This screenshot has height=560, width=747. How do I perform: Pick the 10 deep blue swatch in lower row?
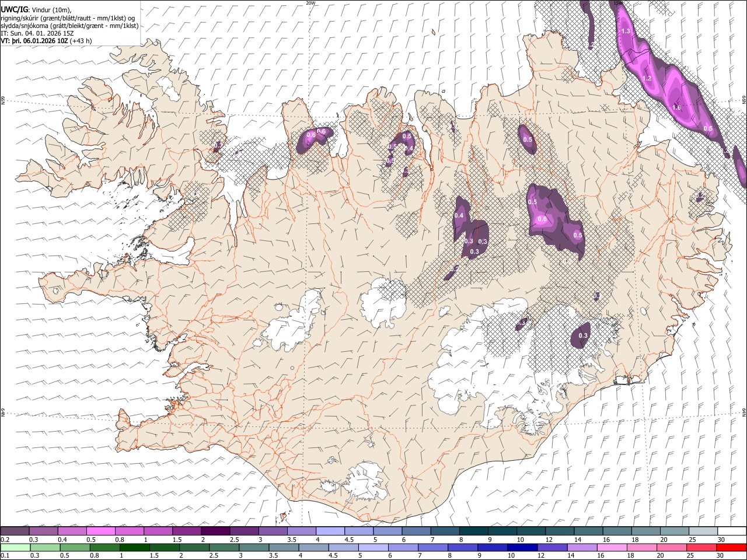522,547
